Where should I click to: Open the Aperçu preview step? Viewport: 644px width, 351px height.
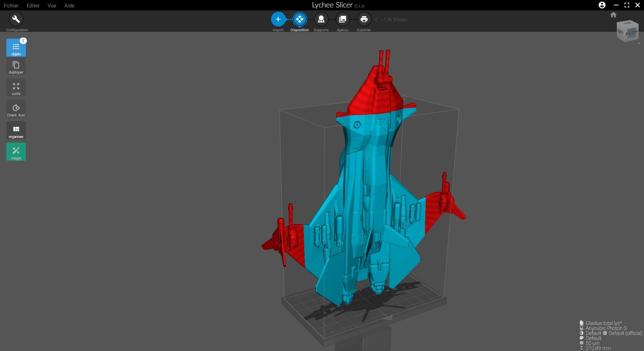click(x=342, y=19)
